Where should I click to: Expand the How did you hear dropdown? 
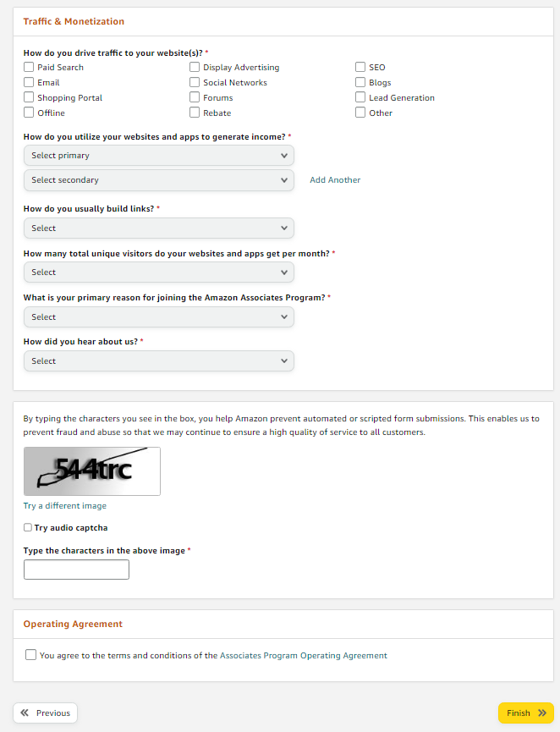point(158,360)
